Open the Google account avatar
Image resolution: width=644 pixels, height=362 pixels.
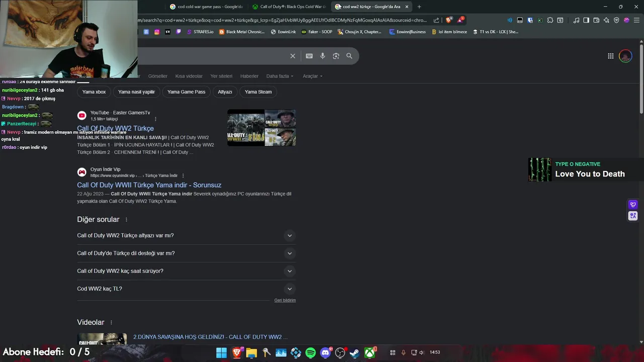625,56
